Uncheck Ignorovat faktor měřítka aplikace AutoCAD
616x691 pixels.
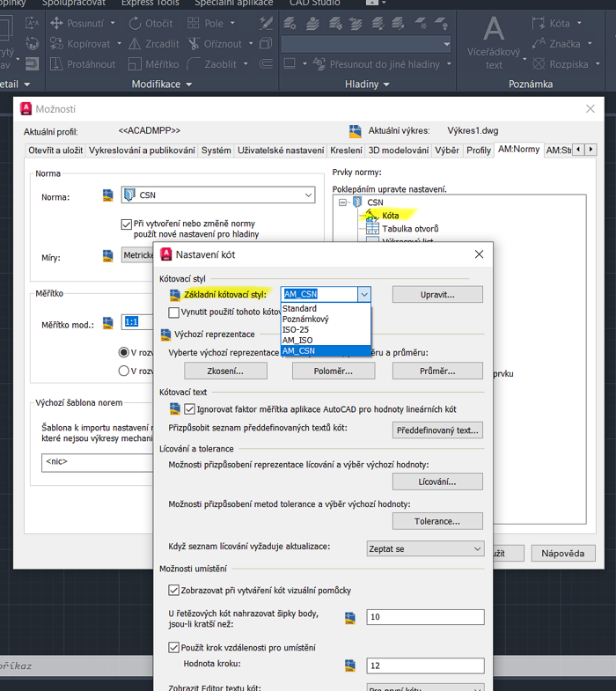pyautogui.click(x=189, y=409)
